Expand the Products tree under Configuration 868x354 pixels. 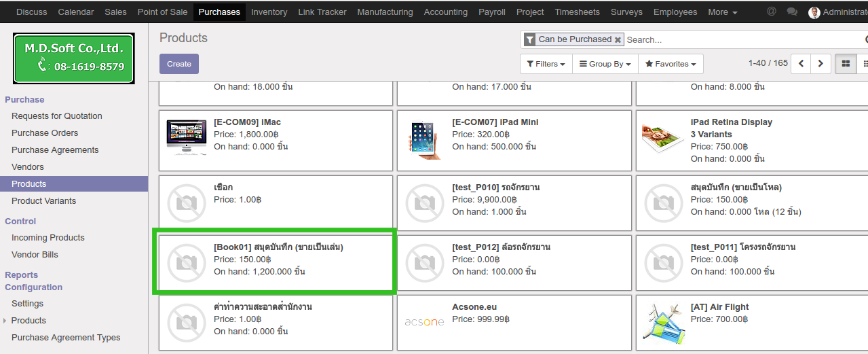click(6, 321)
